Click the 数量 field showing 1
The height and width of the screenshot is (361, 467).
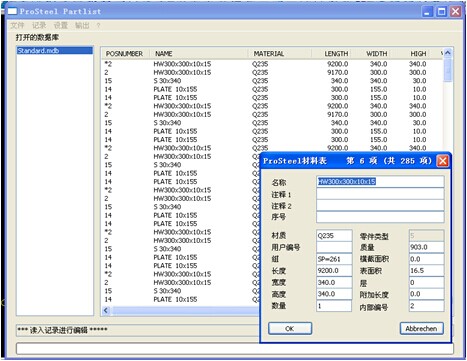pyautogui.click(x=334, y=306)
